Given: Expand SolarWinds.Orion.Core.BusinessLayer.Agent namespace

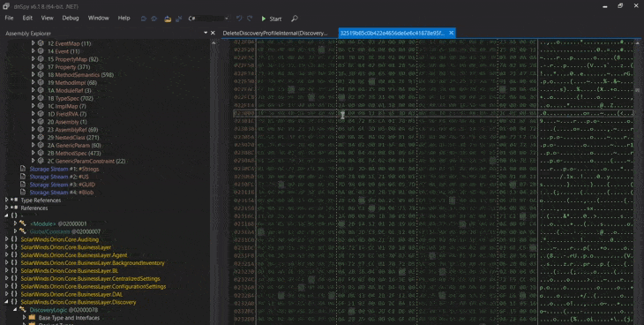Looking at the screenshot, I should [6, 255].
